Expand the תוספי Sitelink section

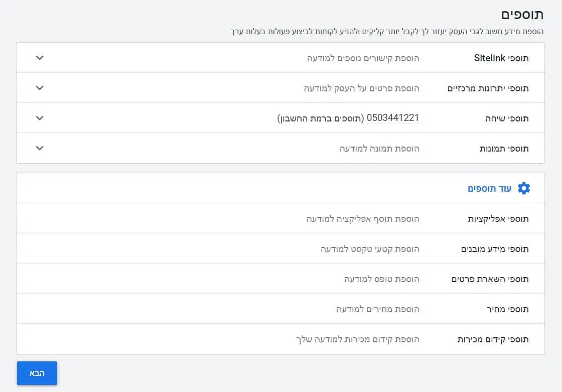[39, 57]
